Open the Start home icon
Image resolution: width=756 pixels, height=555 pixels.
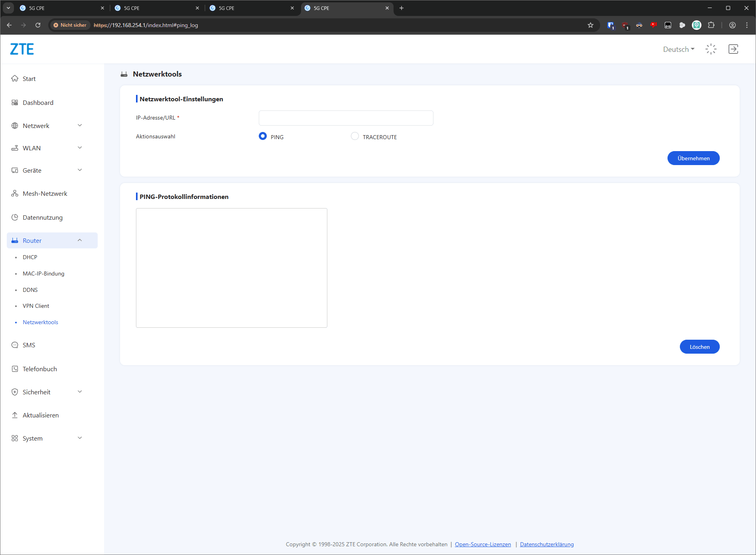click(15, 79)
